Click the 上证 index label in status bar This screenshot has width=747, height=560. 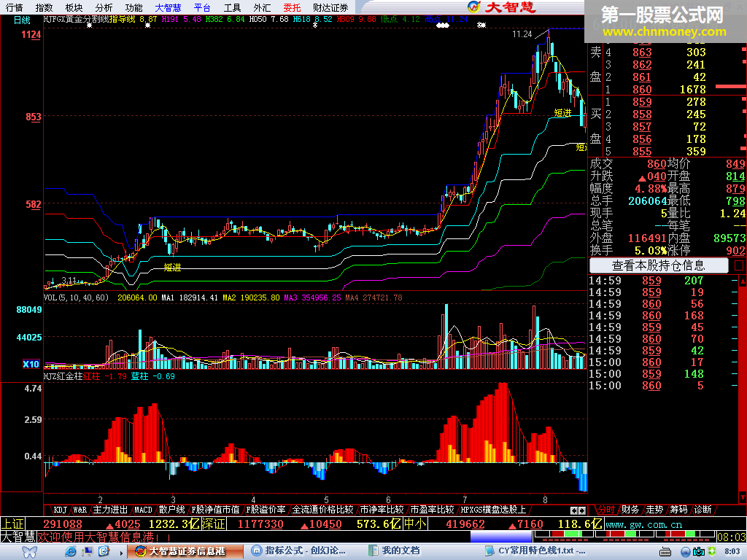click(x=12, y=524)
